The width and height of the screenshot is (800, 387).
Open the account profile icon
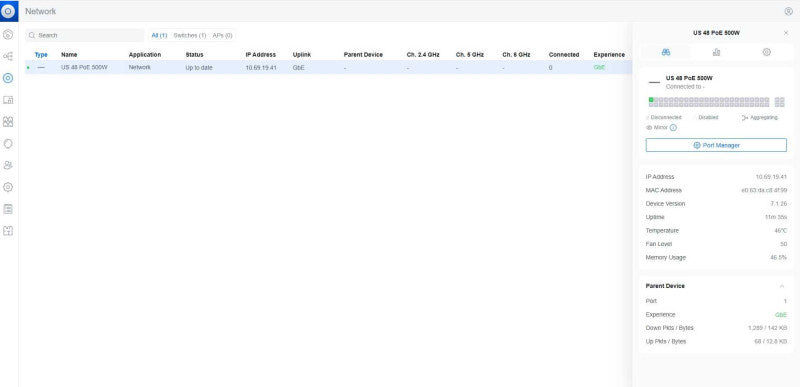coord(788,11)
